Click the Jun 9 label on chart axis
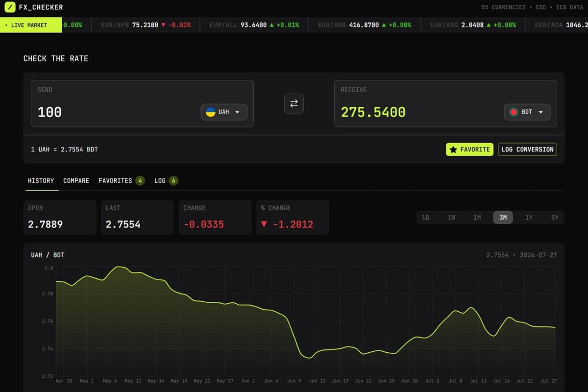This screenshot has height=392, width=588. 294,381
